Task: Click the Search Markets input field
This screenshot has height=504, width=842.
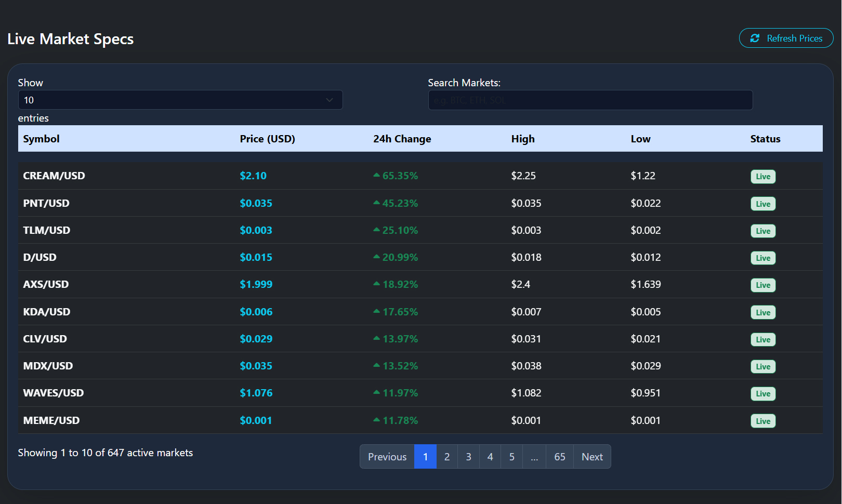Action: click(x=590, y=100)
